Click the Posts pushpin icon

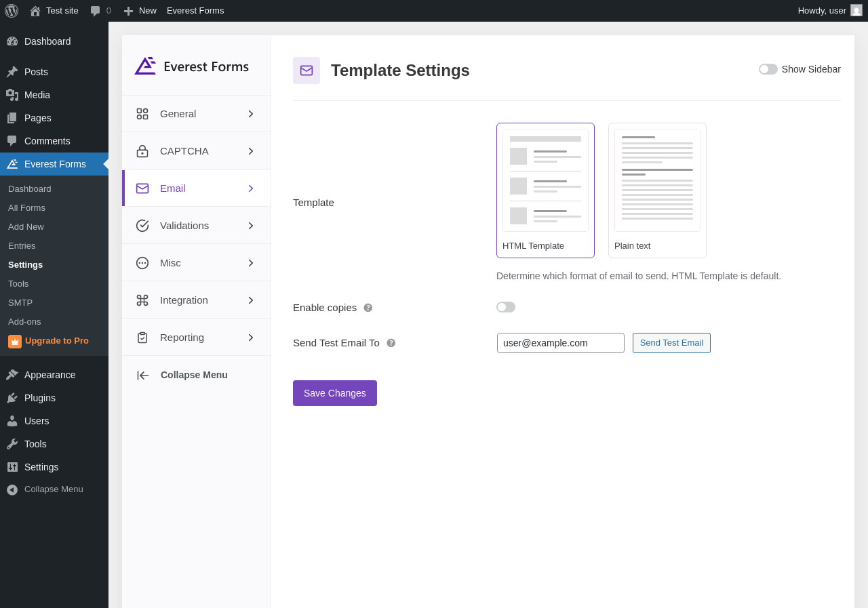(x=12, y=72)
